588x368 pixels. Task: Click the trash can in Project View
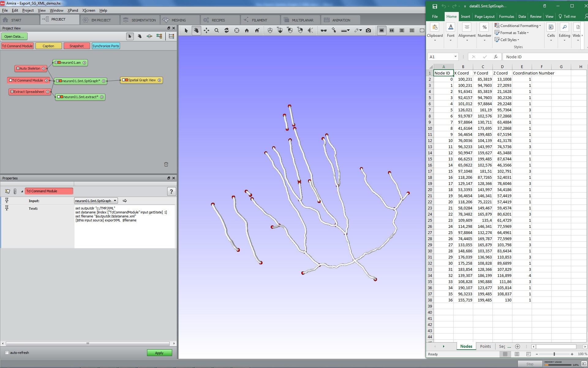[166, 164]
